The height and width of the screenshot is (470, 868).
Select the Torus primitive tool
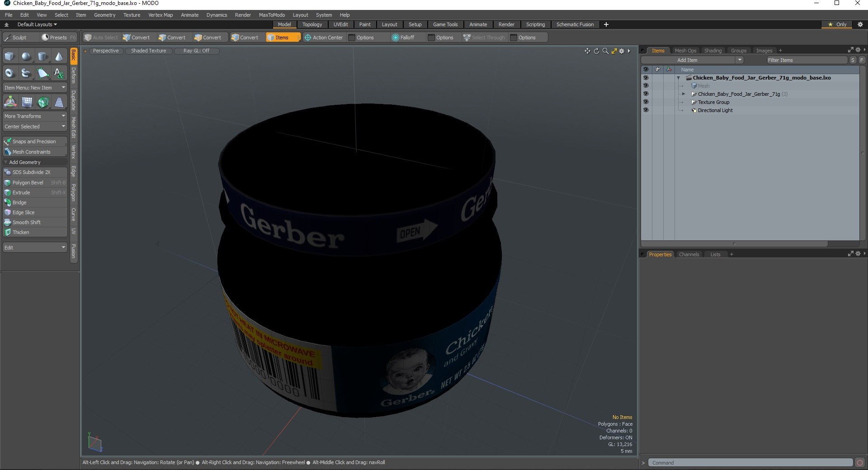coord(10,73)
